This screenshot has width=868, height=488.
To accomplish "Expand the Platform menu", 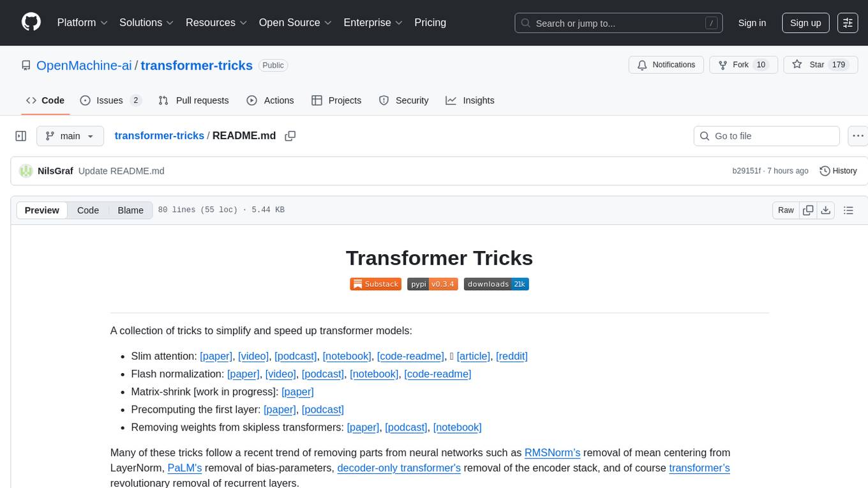I will click(82, 22).
